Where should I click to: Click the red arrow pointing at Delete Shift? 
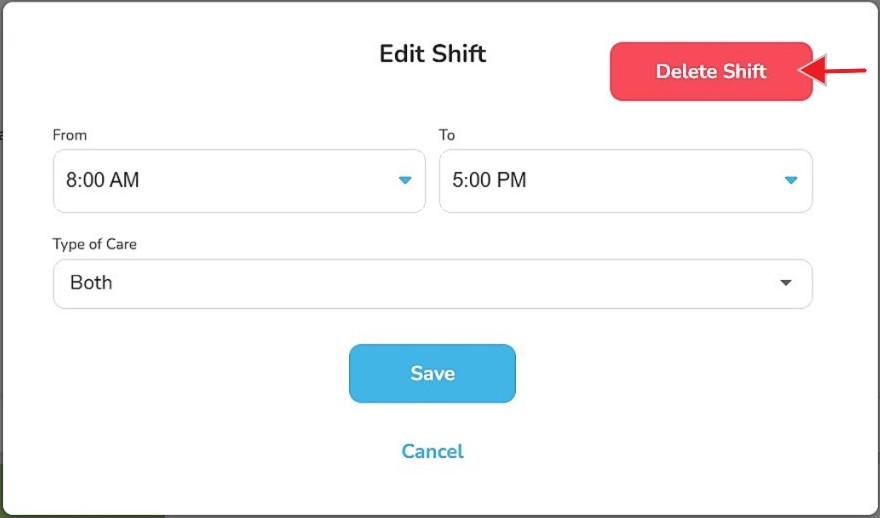840,71
